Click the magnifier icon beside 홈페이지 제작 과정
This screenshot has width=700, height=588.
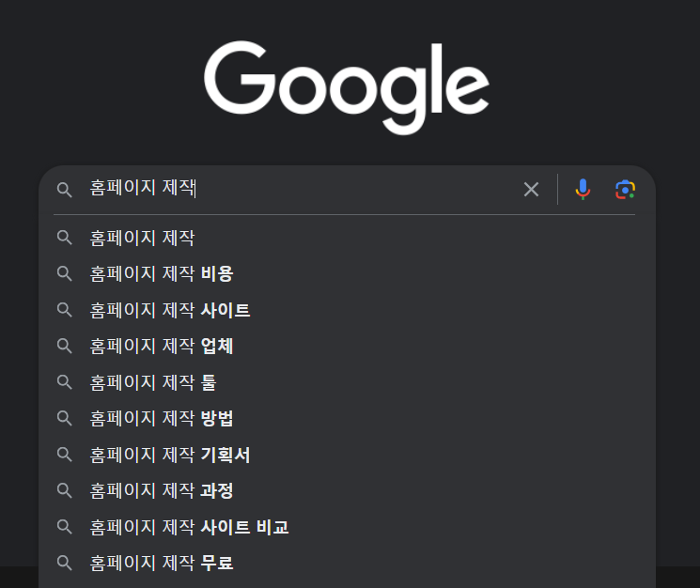[64, 490]
